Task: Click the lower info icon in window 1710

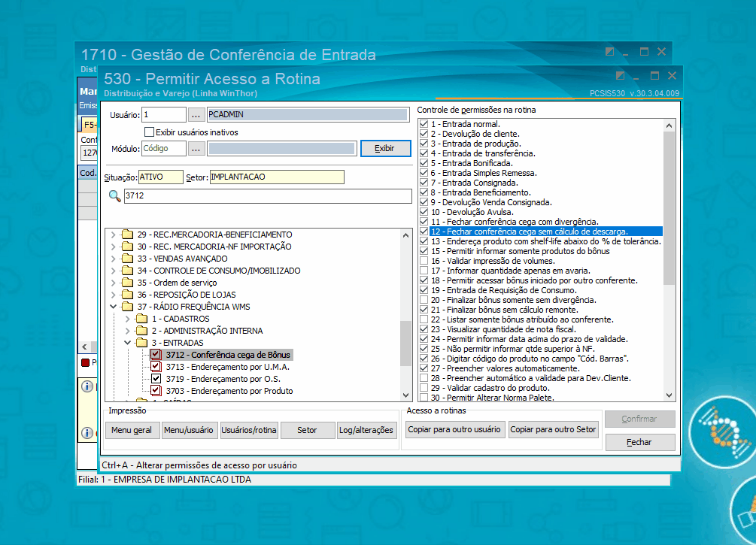Action: point(87,433)
